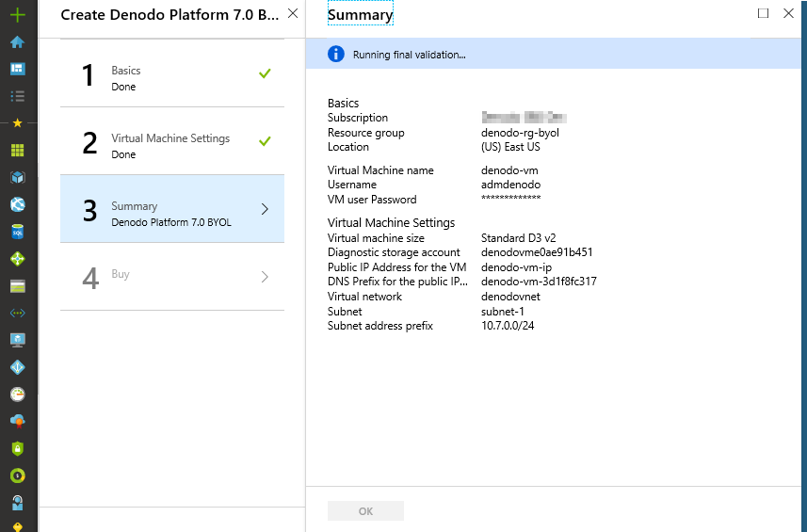Click public IP value denodo-vm-ip
Viewport: 807px width, 532px height.
pos(516,267)
